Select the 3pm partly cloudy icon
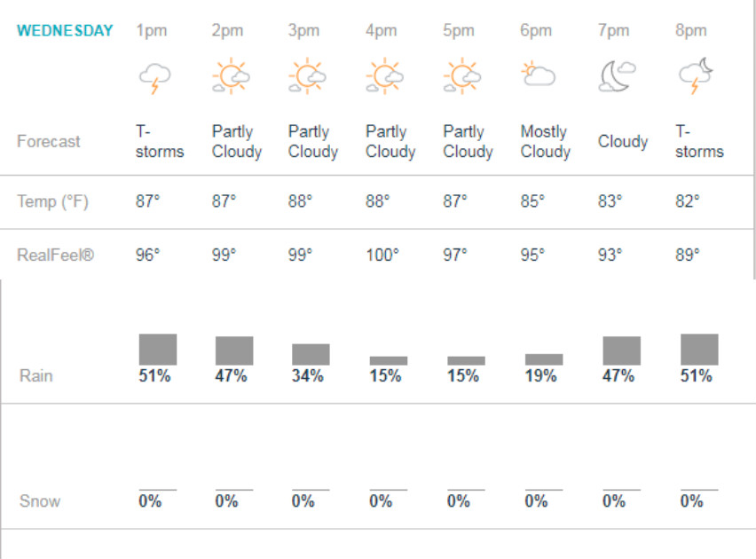 307,76
